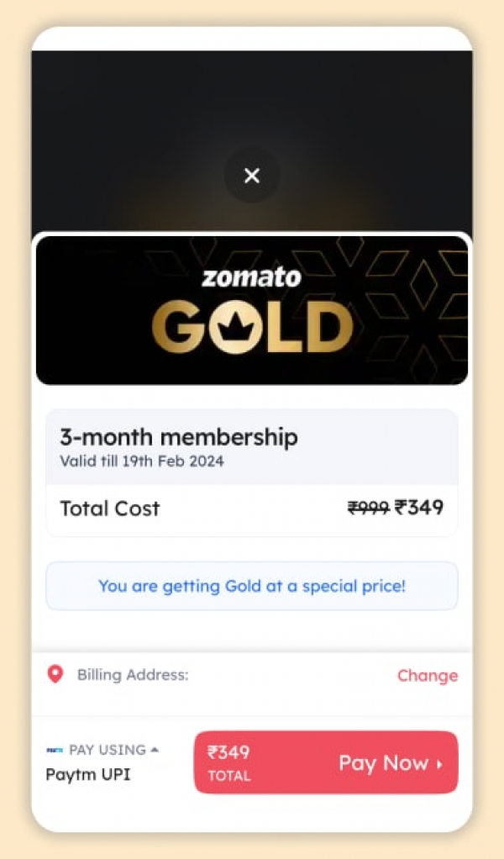504x859 pixels.
Task: Click the discounted ₹349 total cost price
Action: pyautogui.click(x=419, y=508)
